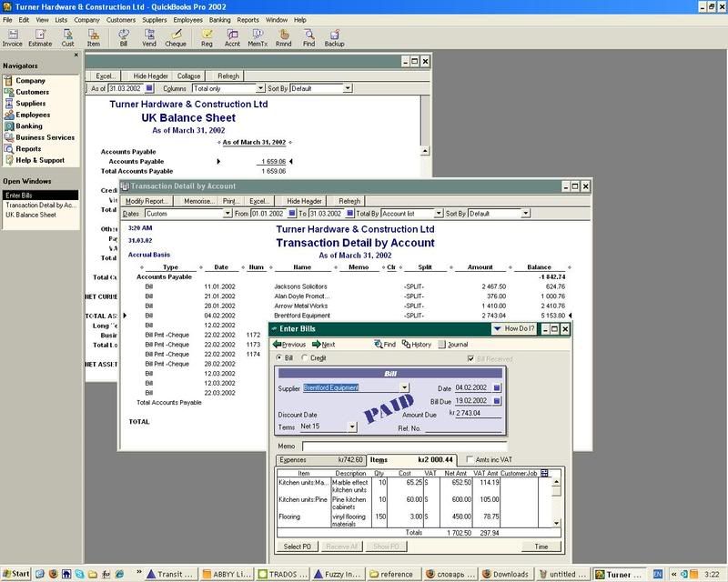The width and height of the screenshot is (728, 582).
Task: Go to Next bill in Enter Bills
Action: click(324, 345)
